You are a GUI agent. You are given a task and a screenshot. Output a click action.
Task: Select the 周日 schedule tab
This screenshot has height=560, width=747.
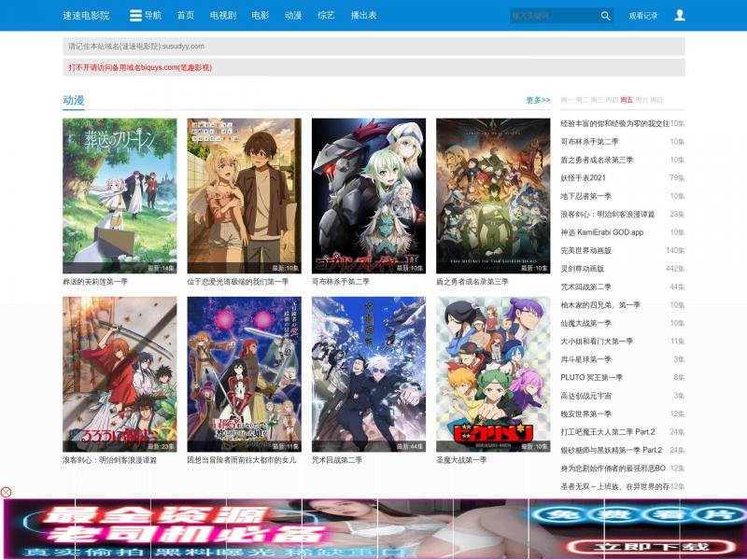click(656, 100)
